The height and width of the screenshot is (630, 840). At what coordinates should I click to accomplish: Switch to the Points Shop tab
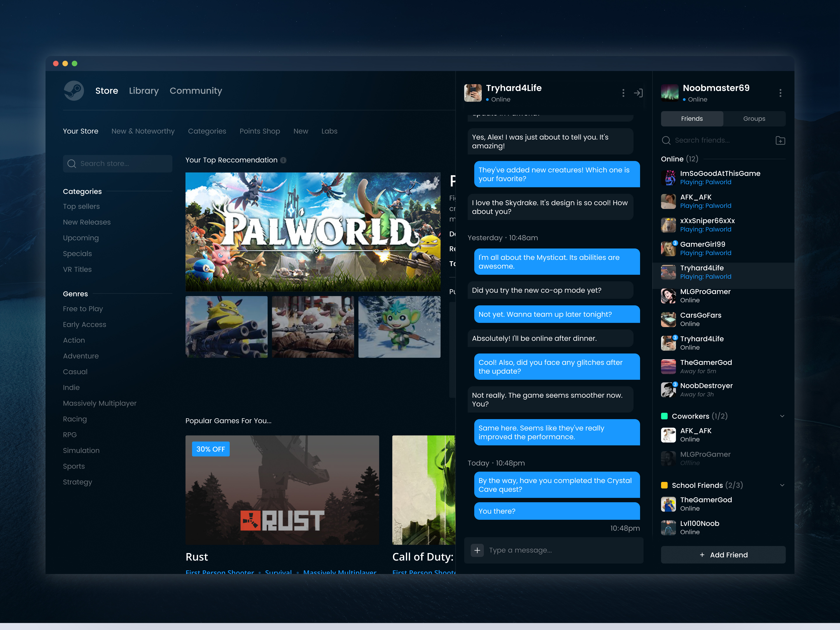point(260,131)
